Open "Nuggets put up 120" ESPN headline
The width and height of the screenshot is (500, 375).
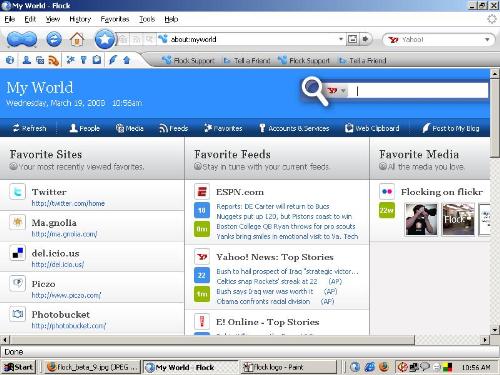point(284,216)
